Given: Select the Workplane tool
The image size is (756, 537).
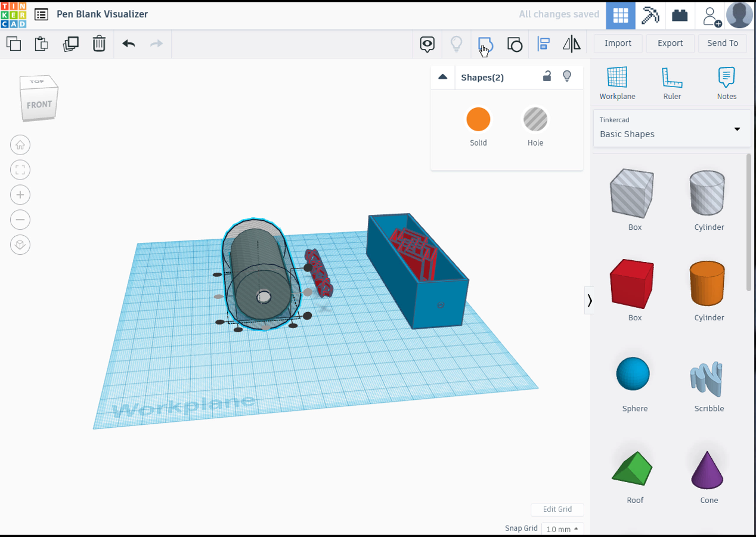Looking at the screenshot, I should coord(617,83).
